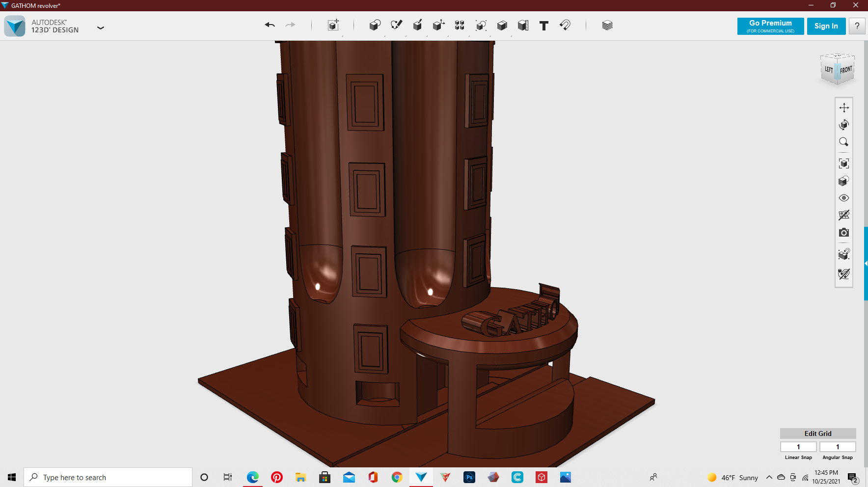Image resolution: width=868 pixels, height=487 pixels.
Task: Click the Redo arrow
Action: point(291,25)
